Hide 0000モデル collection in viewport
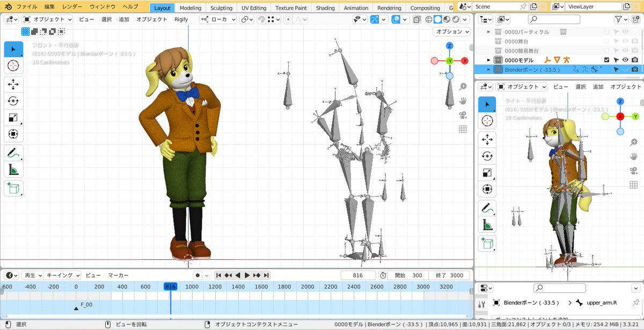Screen dimensions: 644x330 (x=625, y=60)
